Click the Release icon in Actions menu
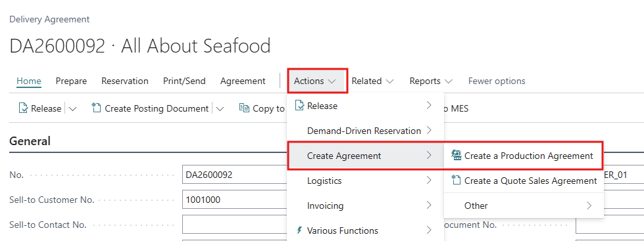The image size is (644, 241). coord(299,106)
